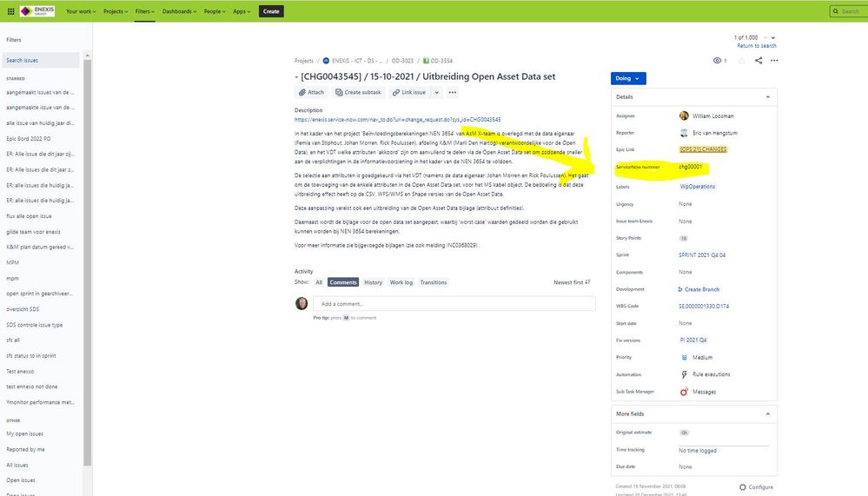Screen dimensions: 868x496
Task: Open the All issues filter
Action: coord(17,465)
